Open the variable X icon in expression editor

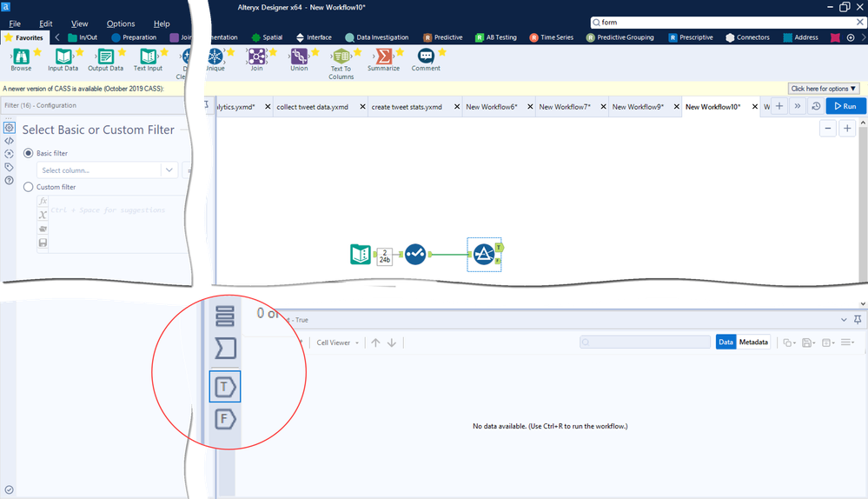pyautogui.click(x=43, y=215)
